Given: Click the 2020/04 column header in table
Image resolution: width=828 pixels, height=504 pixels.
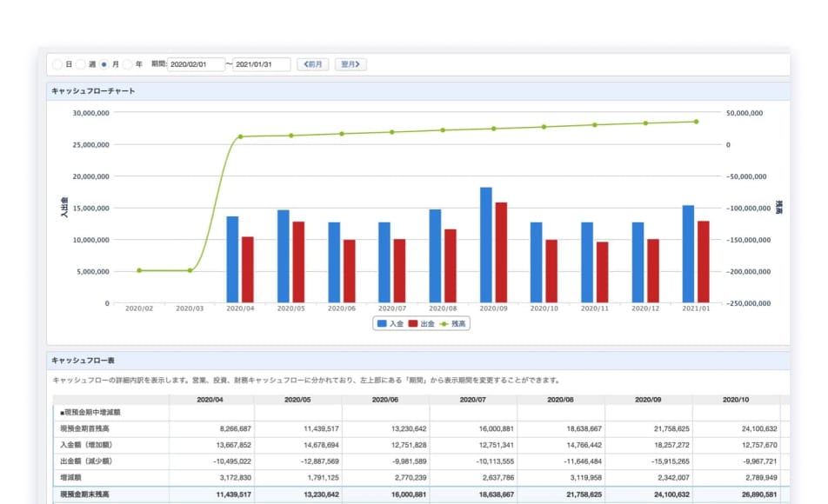Looking at the screenshot, I should point(211,400).
